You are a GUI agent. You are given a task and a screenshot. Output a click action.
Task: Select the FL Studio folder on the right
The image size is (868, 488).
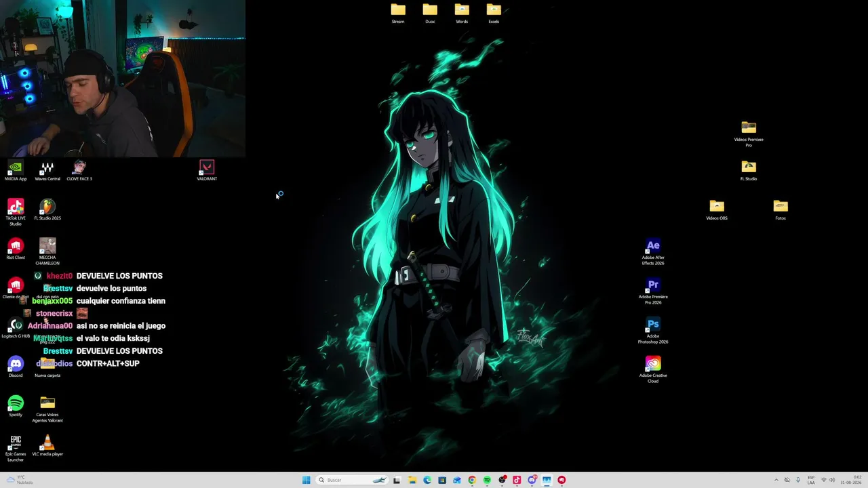[x=749, y=171]
